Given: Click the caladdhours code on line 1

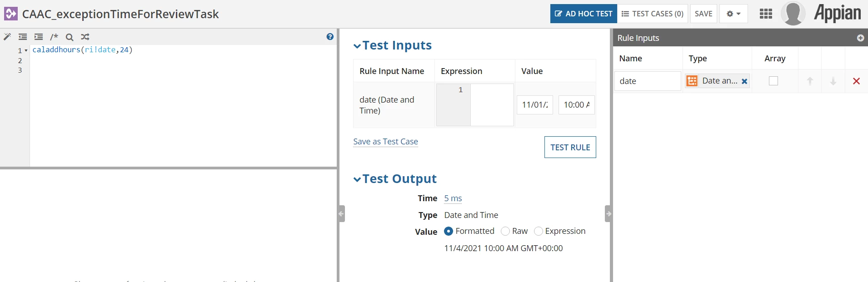Looking at the screenshot, I should pyautogui.click(x=82, y=50).
